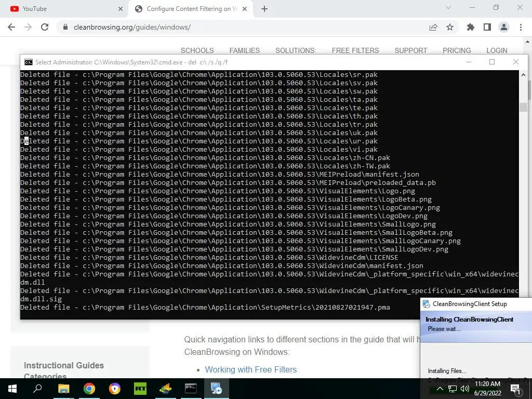
Task: Show hidden system tray icons
Action: [440, 389]
